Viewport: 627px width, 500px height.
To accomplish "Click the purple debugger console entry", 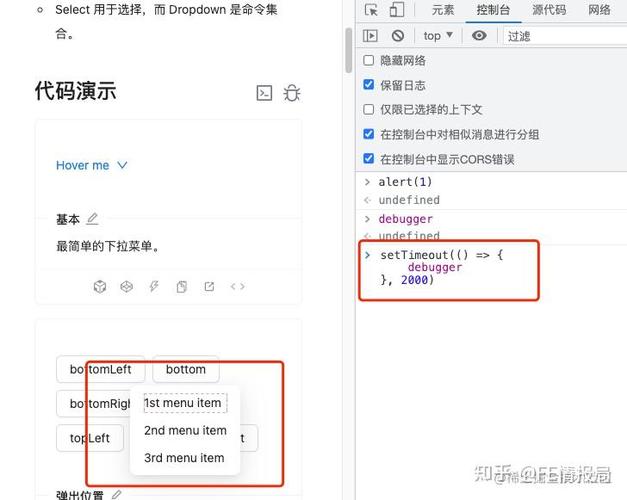I will click(x=405, y=219).
